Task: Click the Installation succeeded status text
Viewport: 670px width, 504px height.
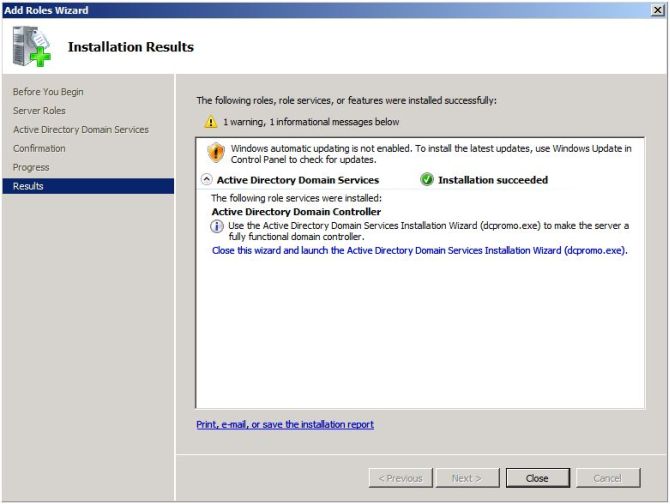Action: coord(493,180)
